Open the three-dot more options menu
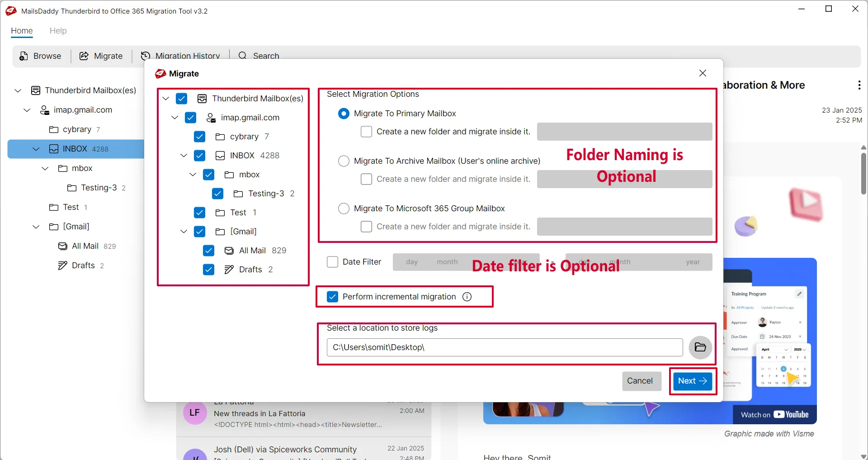 coord(859,85)
